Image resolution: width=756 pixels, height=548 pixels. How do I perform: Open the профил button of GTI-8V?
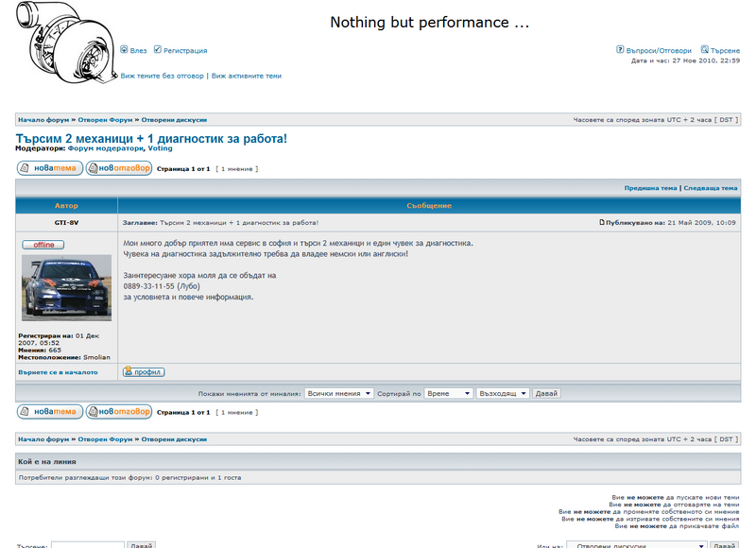point(144,371)
